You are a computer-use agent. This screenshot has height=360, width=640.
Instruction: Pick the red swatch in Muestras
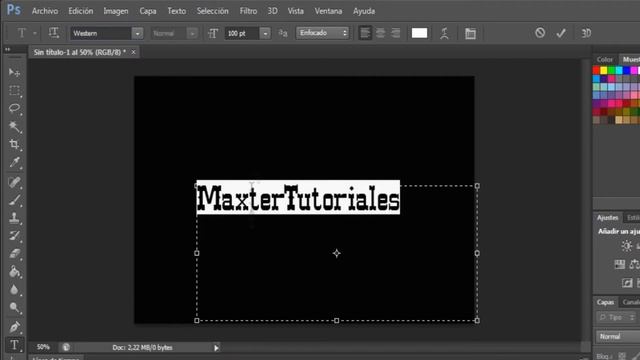(596, 71)
